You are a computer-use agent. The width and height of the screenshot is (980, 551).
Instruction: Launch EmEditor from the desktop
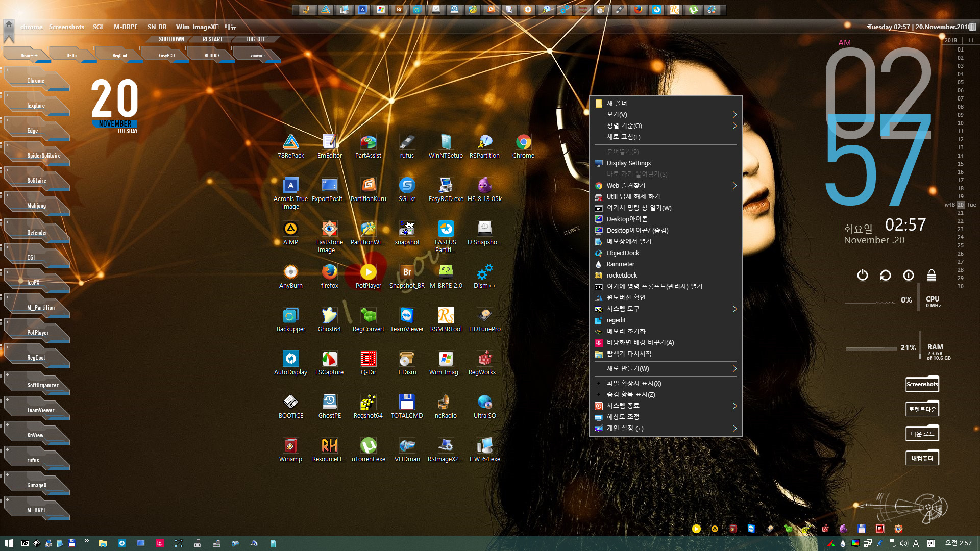click(330, 146)
